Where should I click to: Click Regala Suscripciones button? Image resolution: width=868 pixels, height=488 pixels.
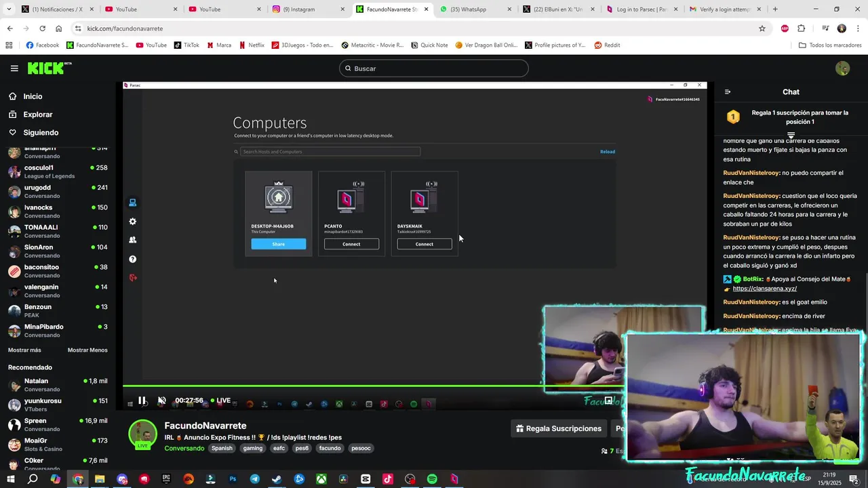click(559, 428)
